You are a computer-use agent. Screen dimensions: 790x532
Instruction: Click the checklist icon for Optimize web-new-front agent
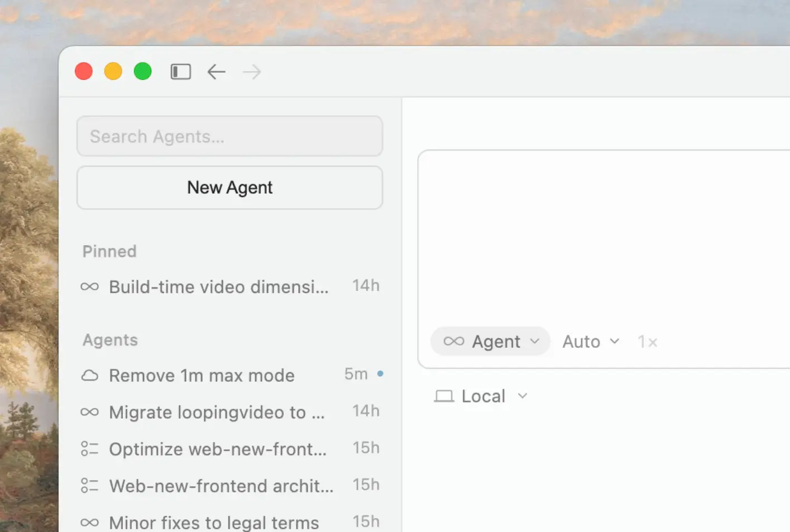click(x=90, y=449)
